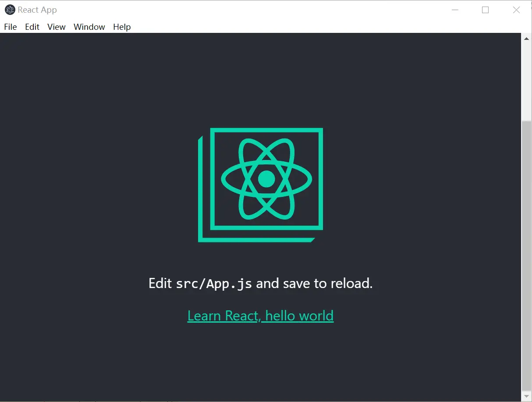532x402 pixels.
Task: Close the React App window
Action: (516, 10)
